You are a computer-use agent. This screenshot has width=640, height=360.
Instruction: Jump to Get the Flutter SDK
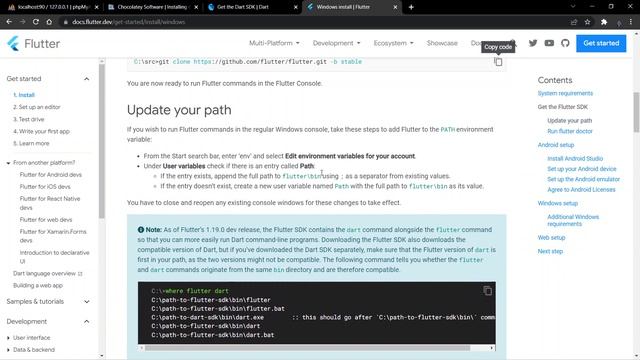562,107
